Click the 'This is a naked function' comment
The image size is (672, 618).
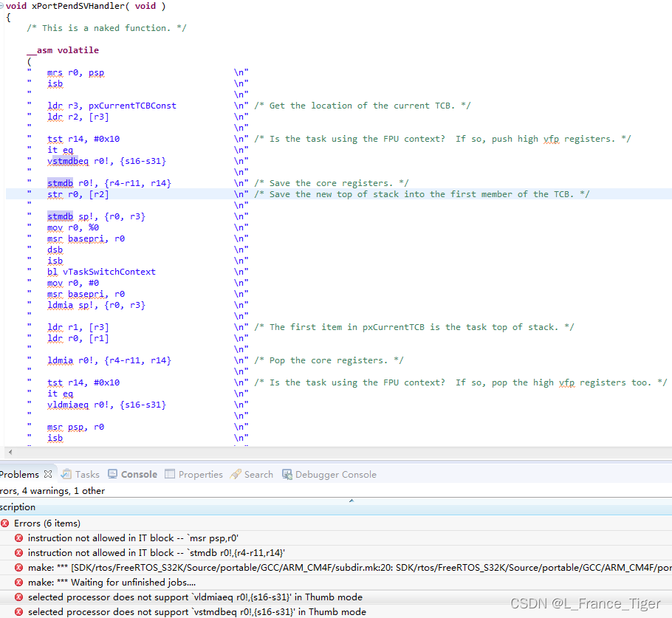point(106,28)
